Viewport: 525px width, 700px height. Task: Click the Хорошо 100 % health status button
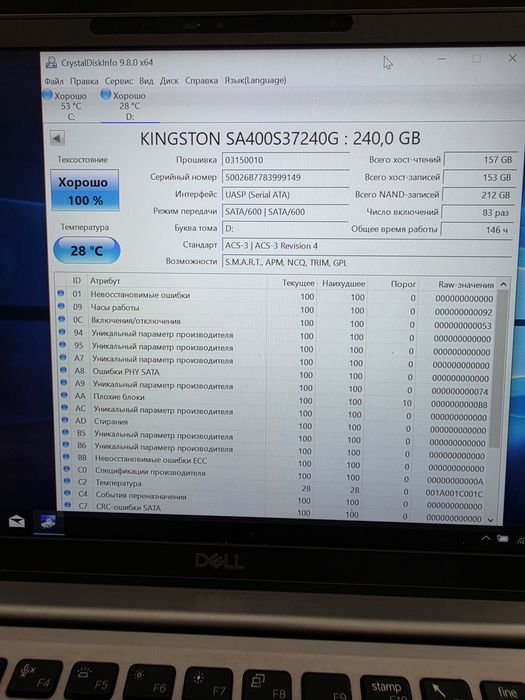pos(85,190)
